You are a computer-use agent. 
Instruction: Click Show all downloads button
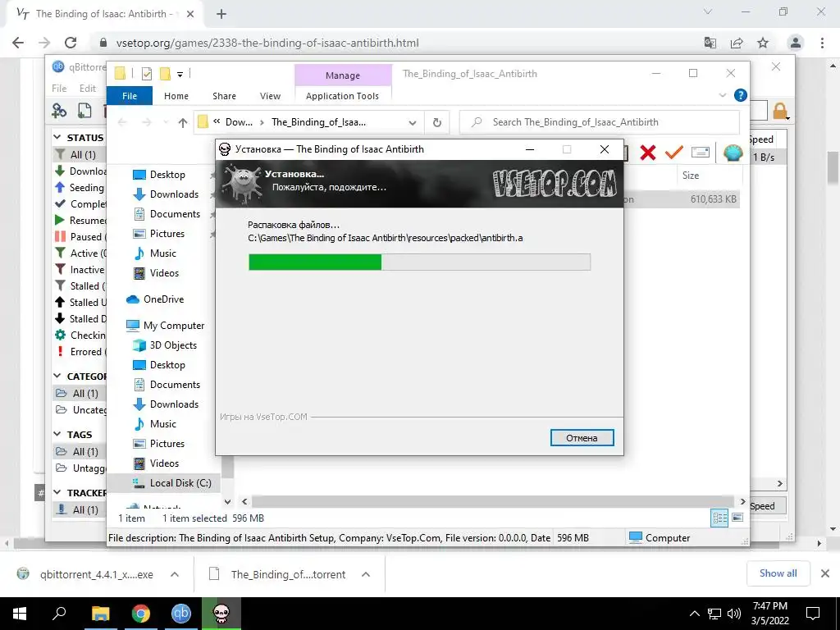pos(778,573)
